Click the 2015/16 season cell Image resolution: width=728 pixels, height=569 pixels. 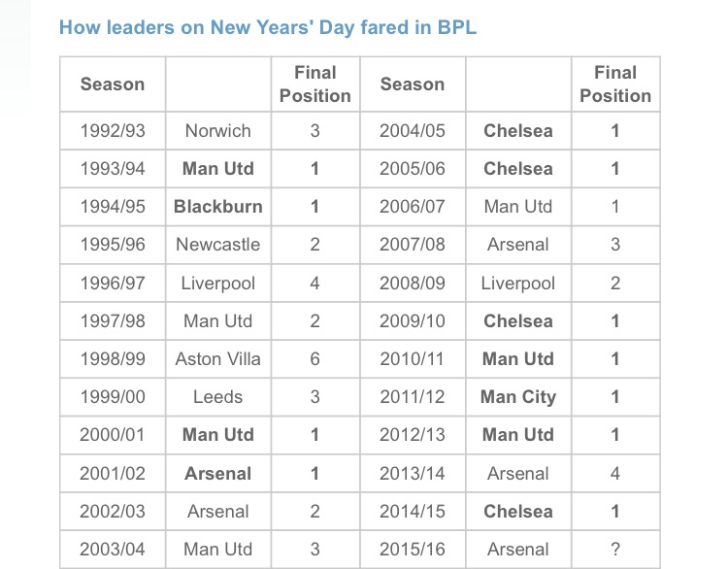coord(413,550)
